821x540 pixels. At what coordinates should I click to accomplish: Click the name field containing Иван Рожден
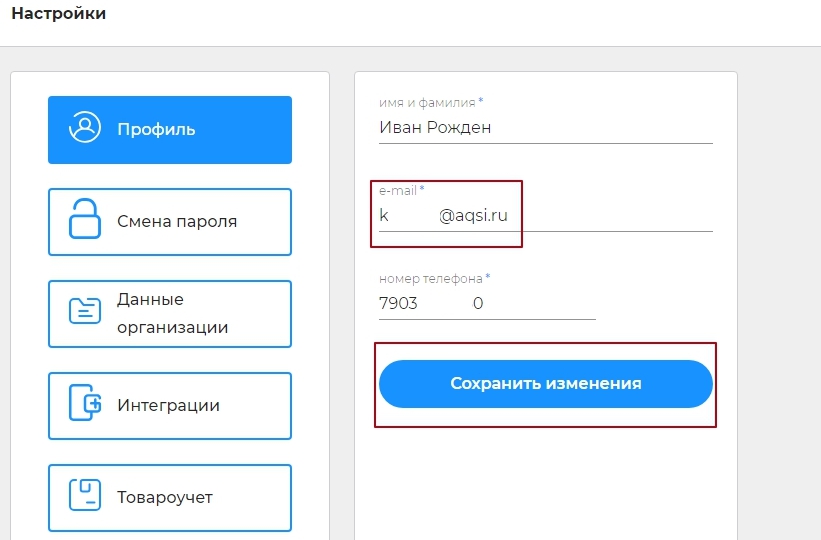click(x=546, y=128)
